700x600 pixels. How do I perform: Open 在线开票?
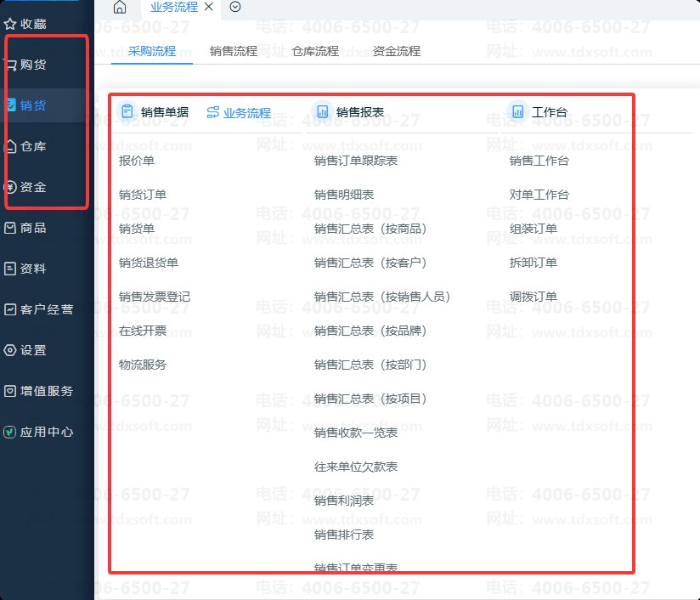coord(143,331)
